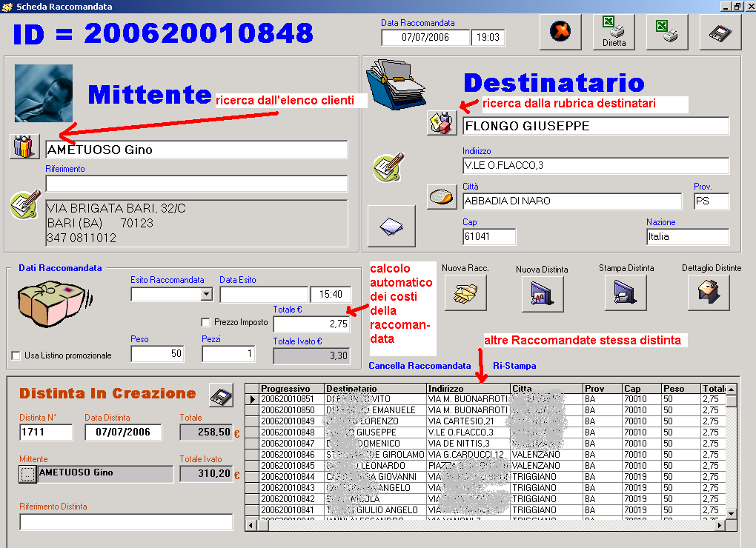Save the Raccomandata with top floppy icon
This screenshot has width=756, height=548.
point(720,32)
